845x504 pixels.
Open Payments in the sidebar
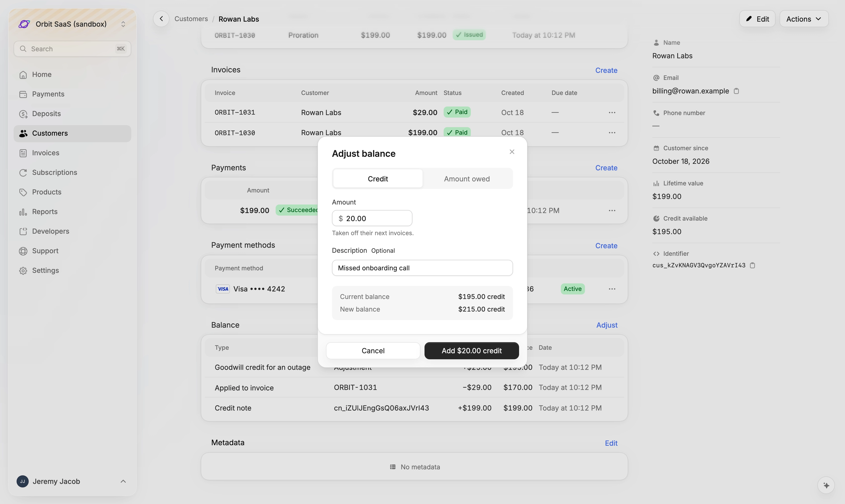tap(72, 94)
